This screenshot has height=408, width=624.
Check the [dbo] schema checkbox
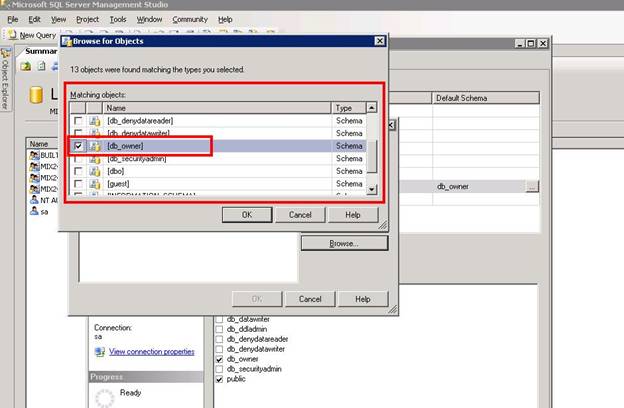pos(77,171)
